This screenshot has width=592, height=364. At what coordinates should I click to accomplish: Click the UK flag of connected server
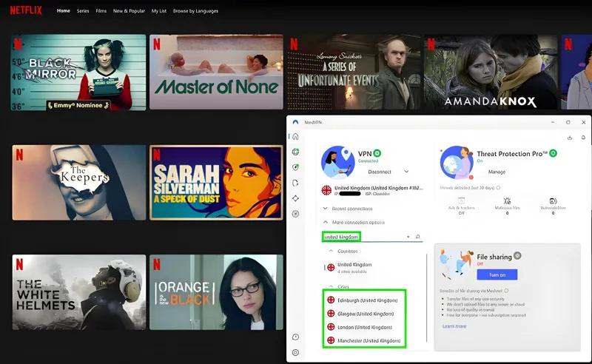[x=326, y=190]
